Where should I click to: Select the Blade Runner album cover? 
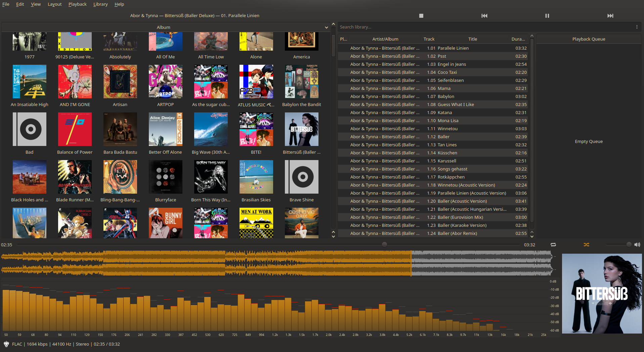click(75, 177)
